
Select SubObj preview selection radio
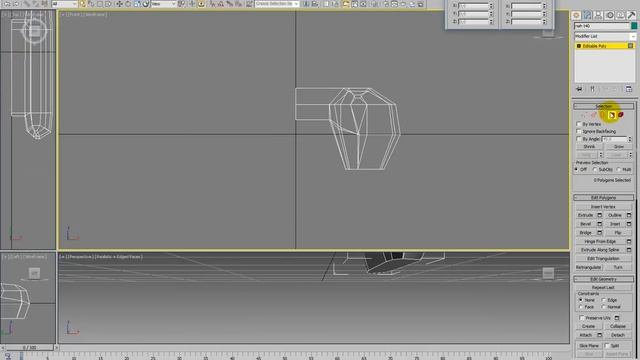[595, 169]
